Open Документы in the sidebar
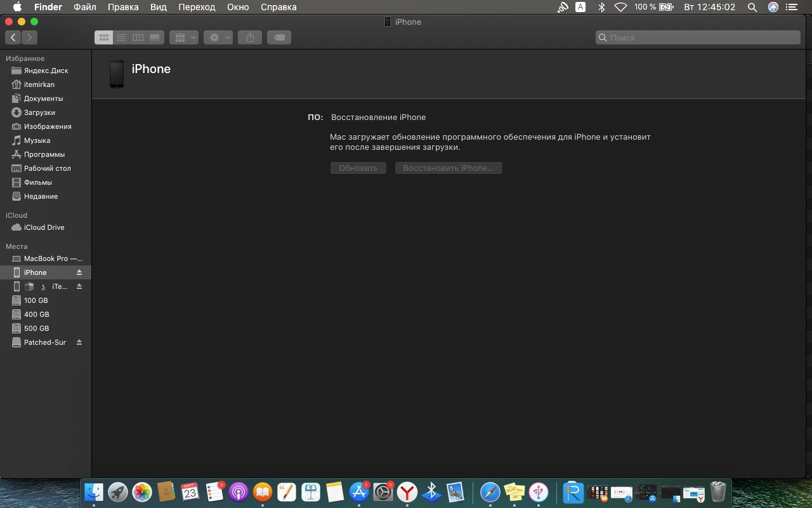Image resolution: width=812 pixels, height=508 pixels. pyautogui.click(x=46, y=98)
